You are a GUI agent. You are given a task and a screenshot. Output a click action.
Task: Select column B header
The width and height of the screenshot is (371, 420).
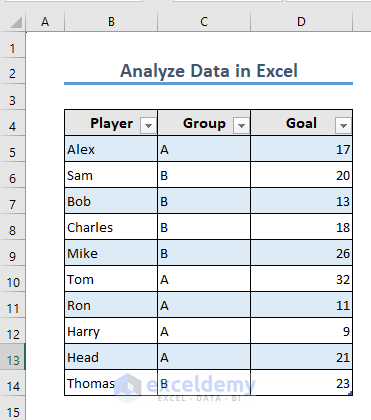pyautogui.click(x=111, y=22)
